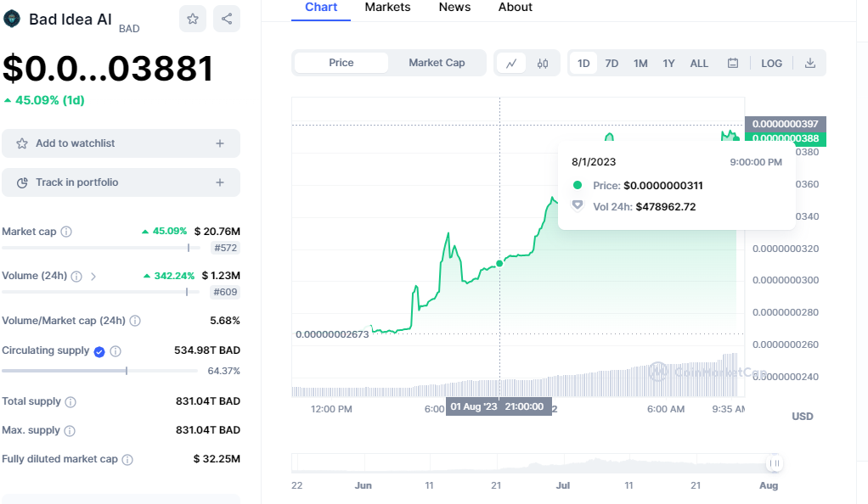
Task: Click the Add to watchlist button
Action: coord(121,143)
